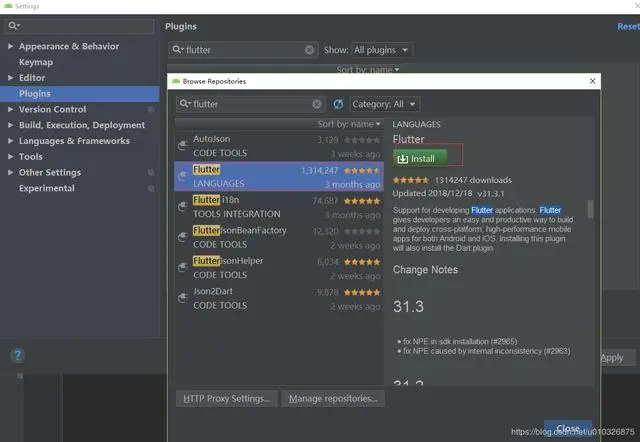Click Apply in the Settings window
Screen dimensions: 640x442
tap(612, 358)
